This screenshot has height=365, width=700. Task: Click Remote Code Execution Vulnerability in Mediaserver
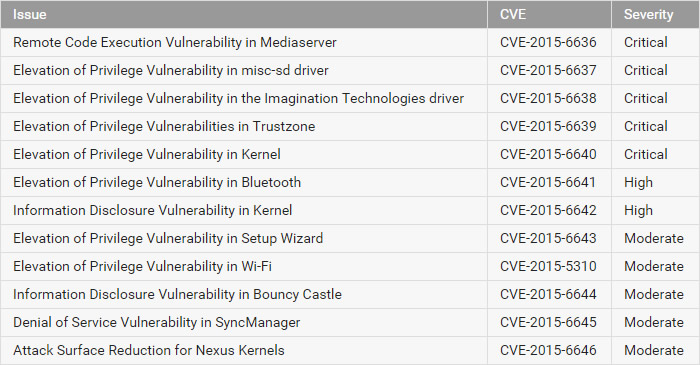175,42
